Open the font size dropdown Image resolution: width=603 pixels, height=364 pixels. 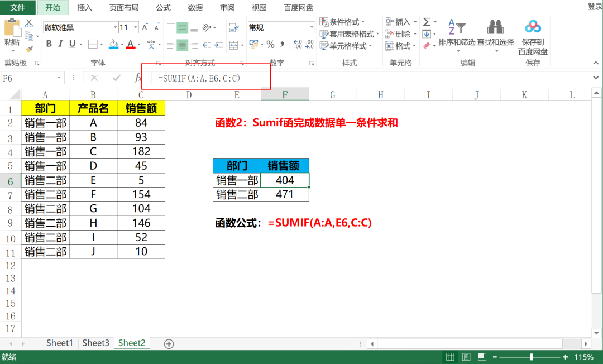coord(135,27)
